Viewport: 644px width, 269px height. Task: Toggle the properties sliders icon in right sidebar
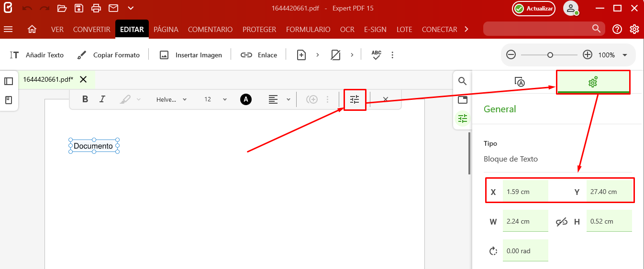[462, 118]
